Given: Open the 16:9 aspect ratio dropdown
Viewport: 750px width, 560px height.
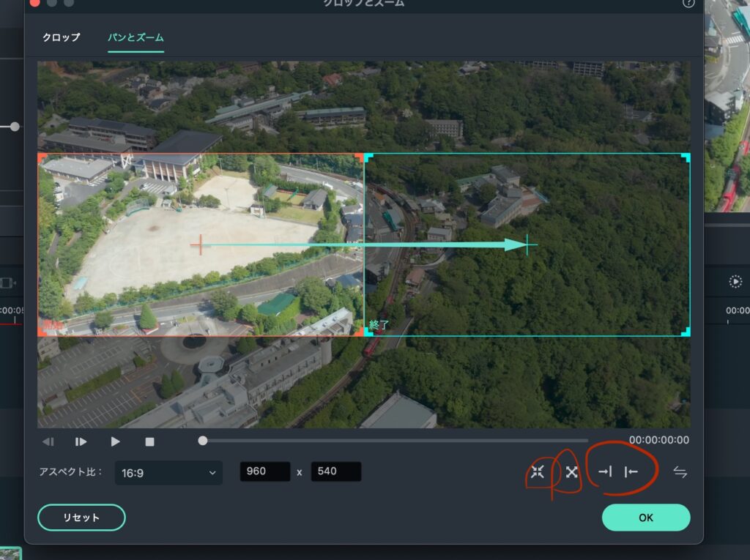Looking at the screenshot, I should coord(168,473).
